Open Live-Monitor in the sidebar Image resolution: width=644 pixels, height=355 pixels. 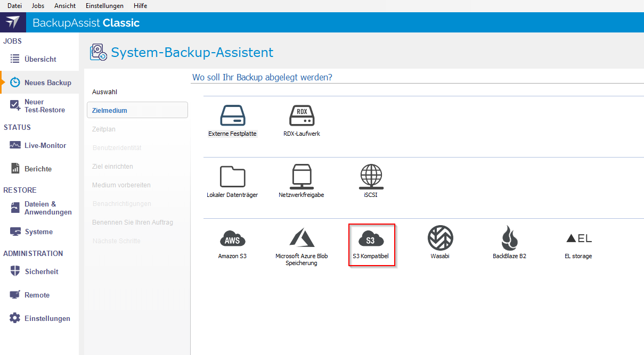(x=45, y=145)
